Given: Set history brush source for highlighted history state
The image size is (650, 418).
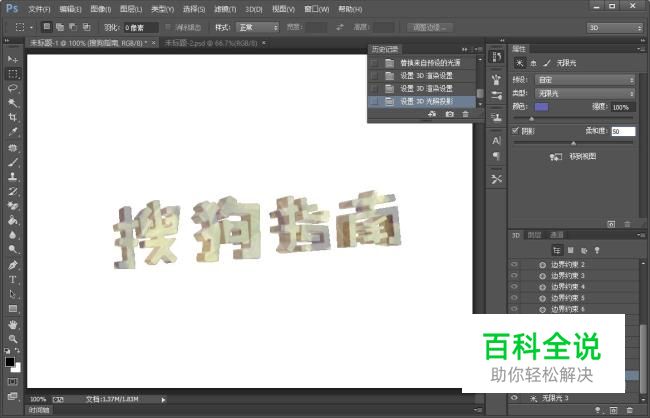Looking at the screenshot, I should click(374, 101).
